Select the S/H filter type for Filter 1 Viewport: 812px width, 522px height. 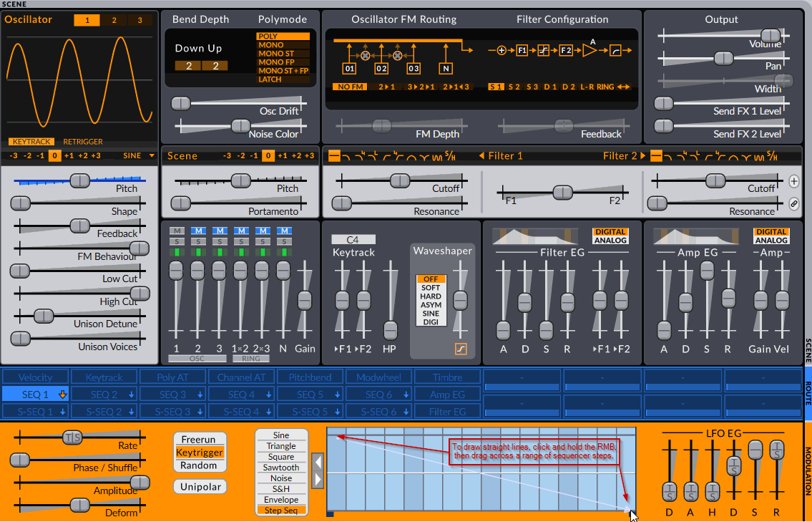click(x=451, y=155)
